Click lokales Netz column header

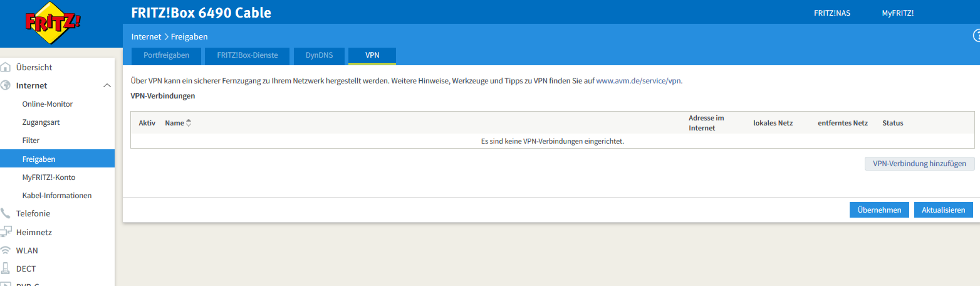pyautogui.click(x=773, y=123)
